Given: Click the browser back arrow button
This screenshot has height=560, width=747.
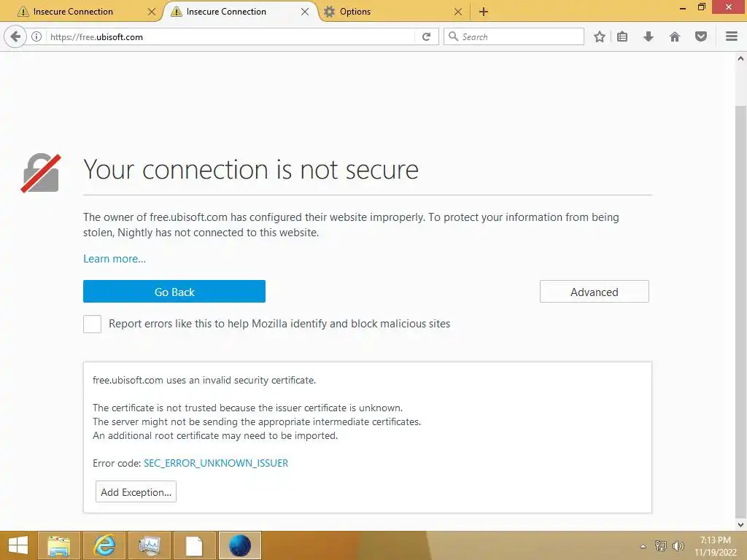Looking at the screenshot, I should (x=15, y=36).
